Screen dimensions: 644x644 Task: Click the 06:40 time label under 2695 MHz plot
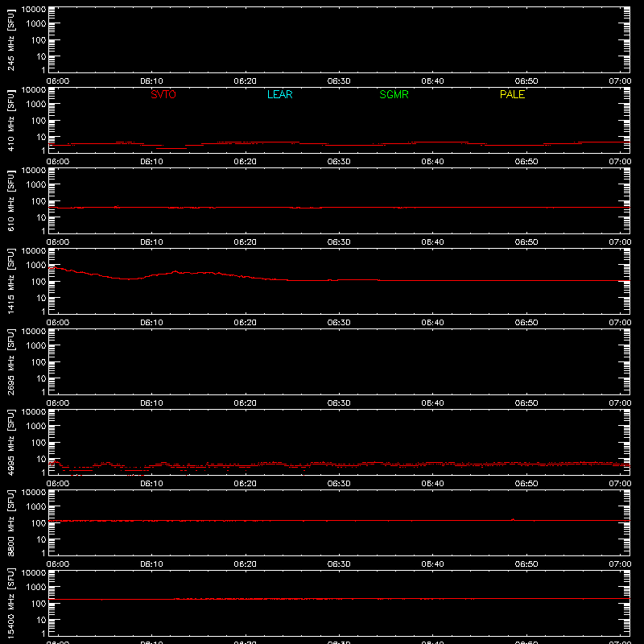(x=432, y=403)
